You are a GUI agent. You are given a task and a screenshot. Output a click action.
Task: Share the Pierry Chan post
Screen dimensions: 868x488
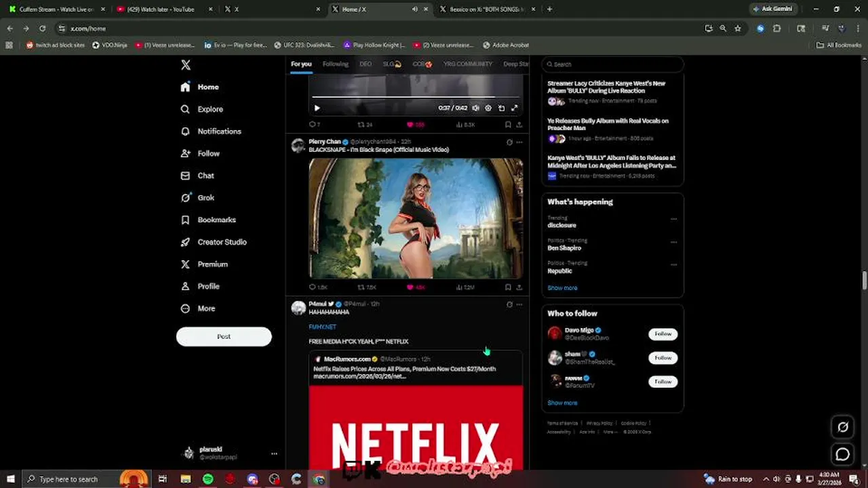tap(519, 287)
